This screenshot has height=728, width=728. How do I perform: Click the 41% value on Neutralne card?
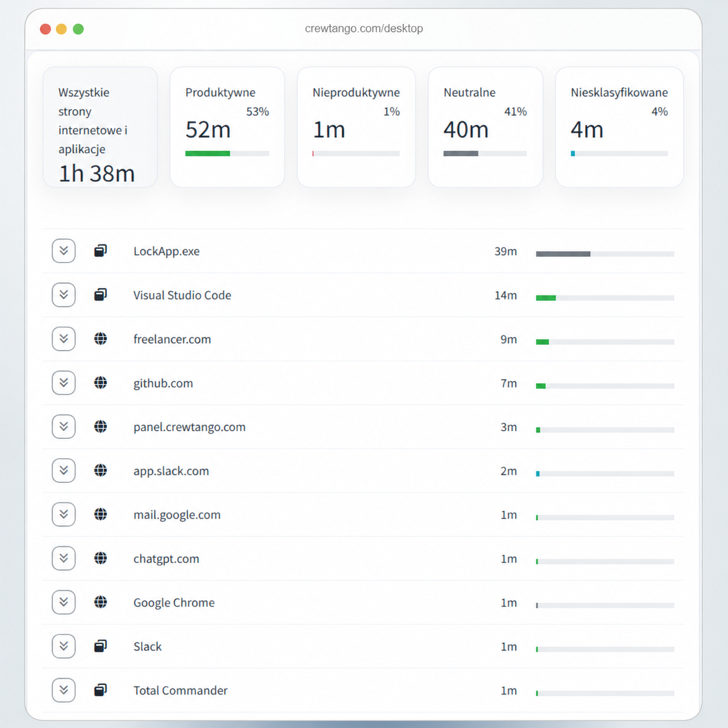516,111
